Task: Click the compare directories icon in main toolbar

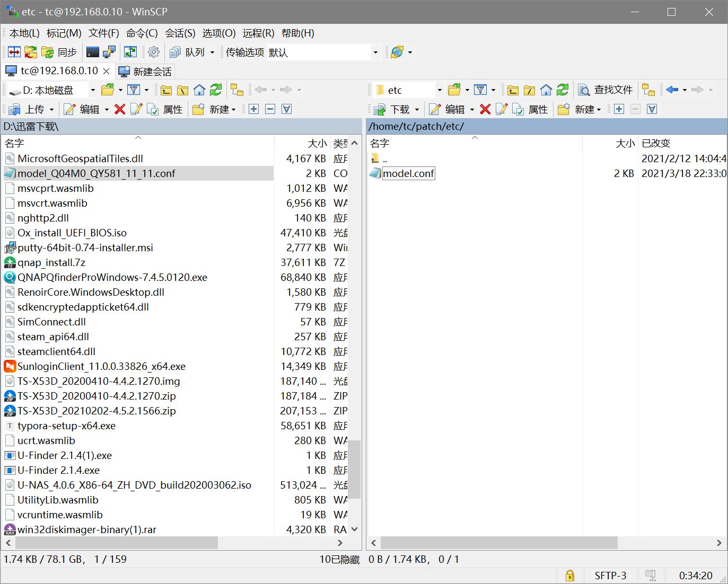Action: 14,52
